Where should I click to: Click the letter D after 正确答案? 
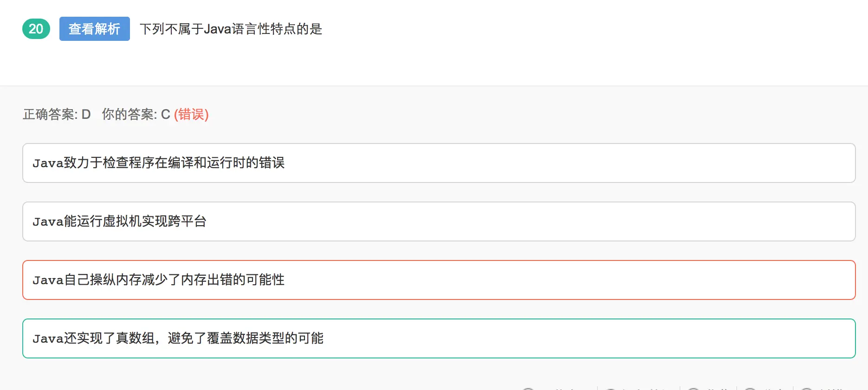click(x=86, y=114)
